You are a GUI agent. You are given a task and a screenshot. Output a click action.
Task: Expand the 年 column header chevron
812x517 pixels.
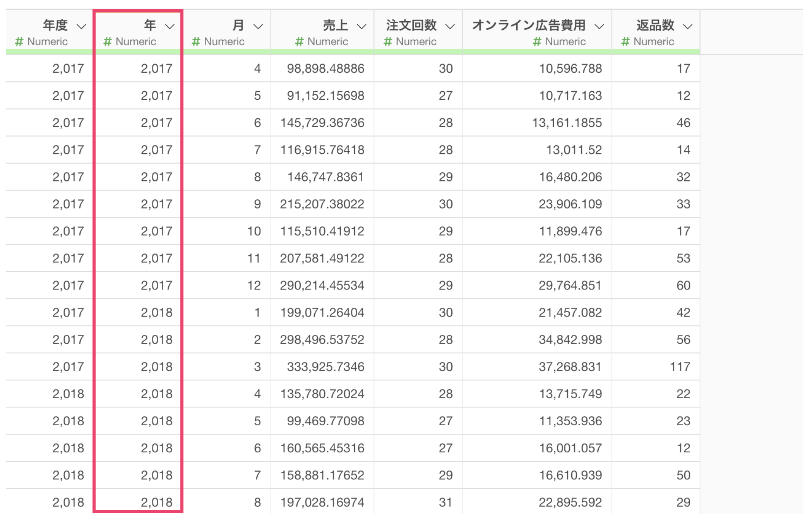170,27
